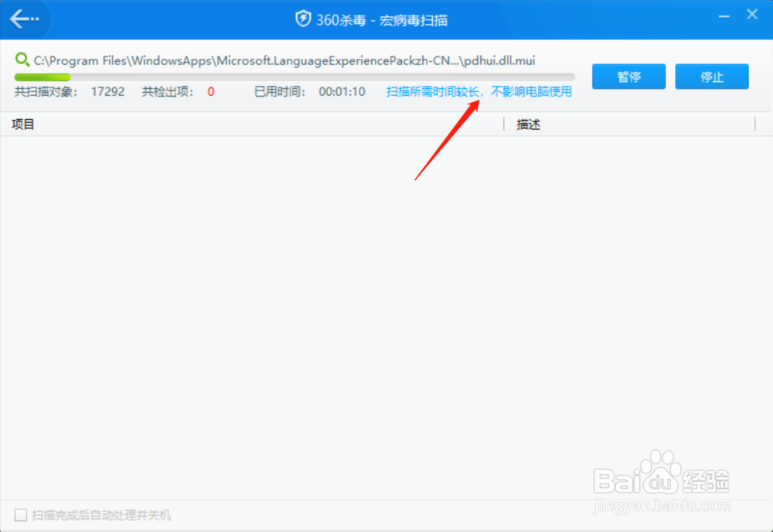Click the title 360杀毒 - 宏病毒扫描
Viewport: 773px width, 532px height.
pyautogui.click(x=382, y=20)
